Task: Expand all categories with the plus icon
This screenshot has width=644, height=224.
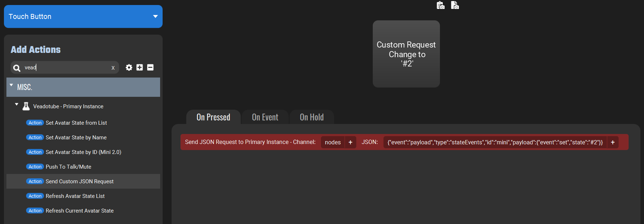Action: click(x=140, y=68)
